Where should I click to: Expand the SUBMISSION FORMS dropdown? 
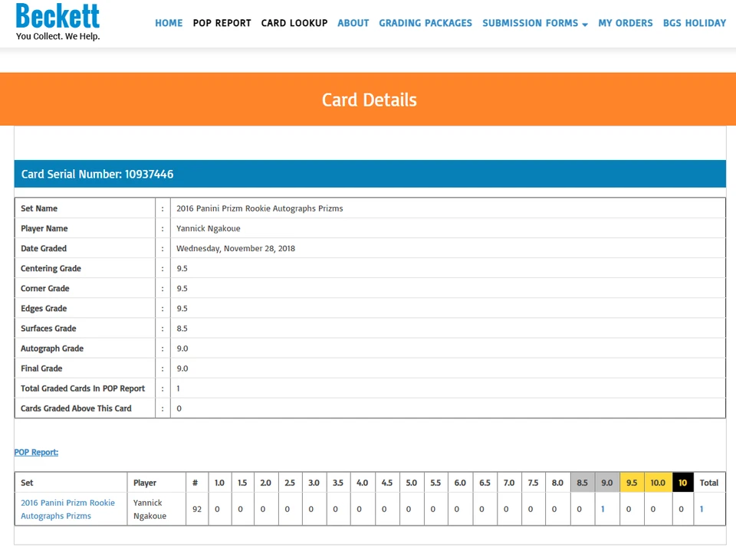click(535, 23)
